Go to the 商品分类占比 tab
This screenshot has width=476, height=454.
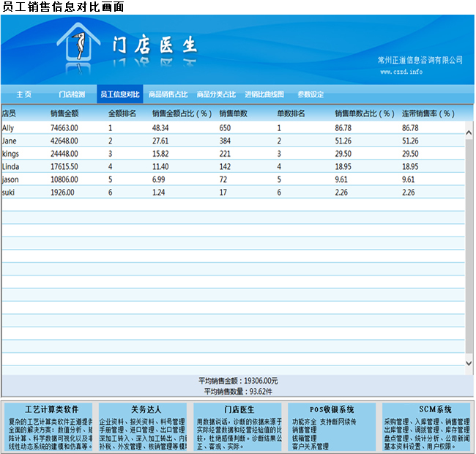pyautogui.click(x=216, y=94)
